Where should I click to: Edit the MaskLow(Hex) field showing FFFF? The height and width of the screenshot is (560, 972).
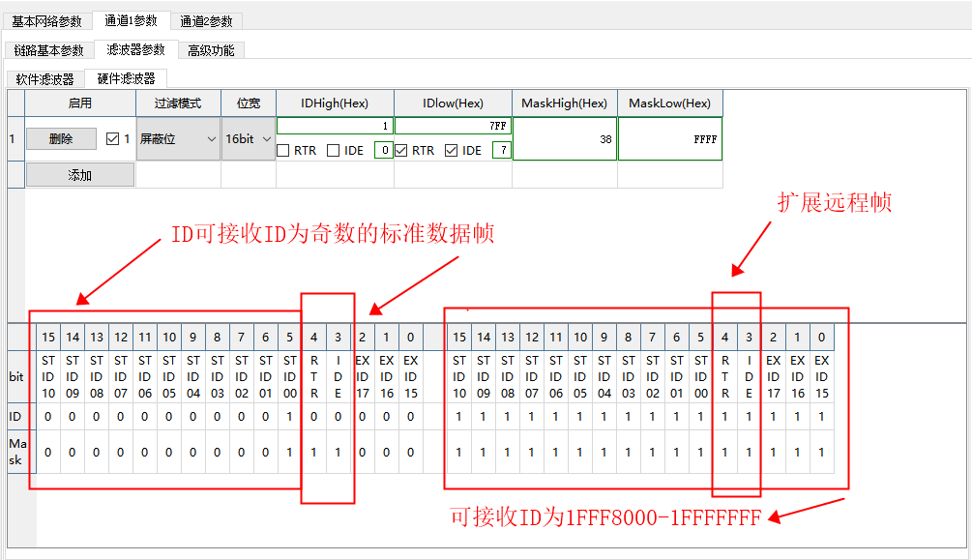[669, 138]
